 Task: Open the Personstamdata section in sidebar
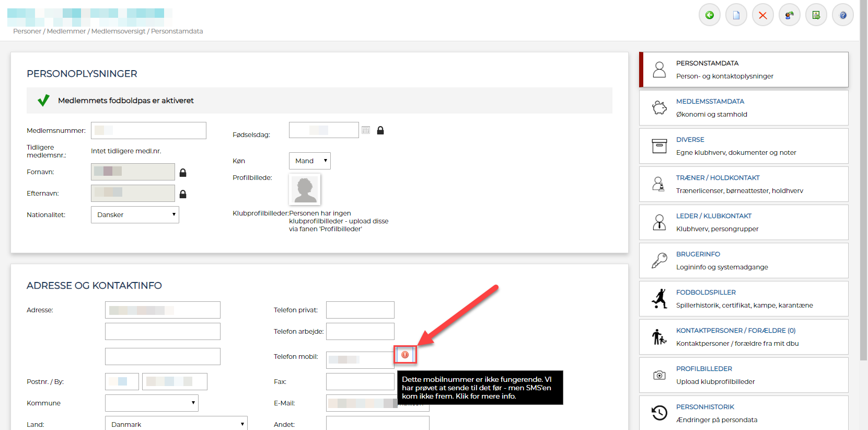[x=744, y=70]
